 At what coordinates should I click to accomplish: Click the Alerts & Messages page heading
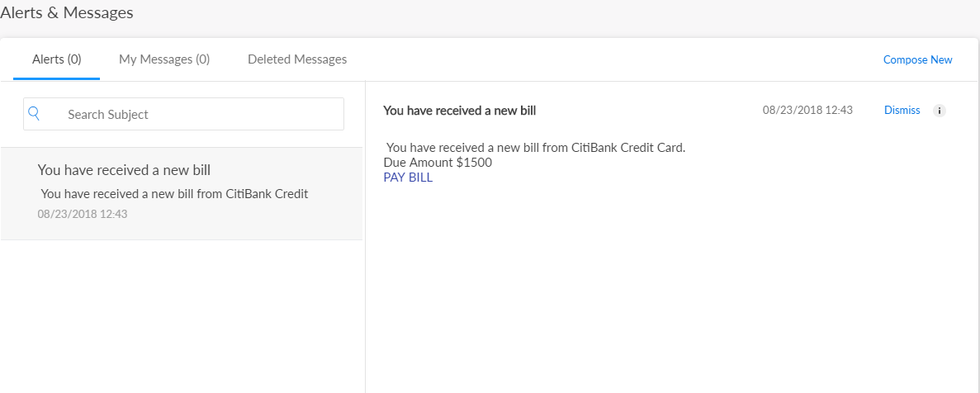pyautogui.click(x=67, y=13)
